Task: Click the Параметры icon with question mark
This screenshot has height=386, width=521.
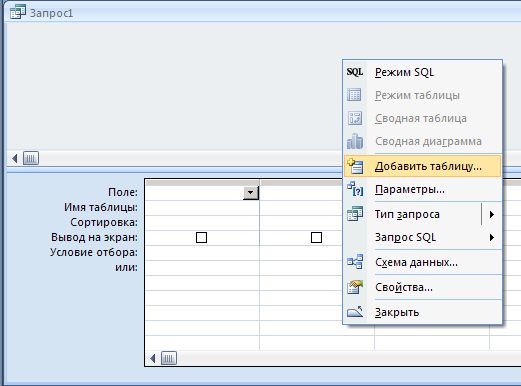Action: [x=355, y=189]
